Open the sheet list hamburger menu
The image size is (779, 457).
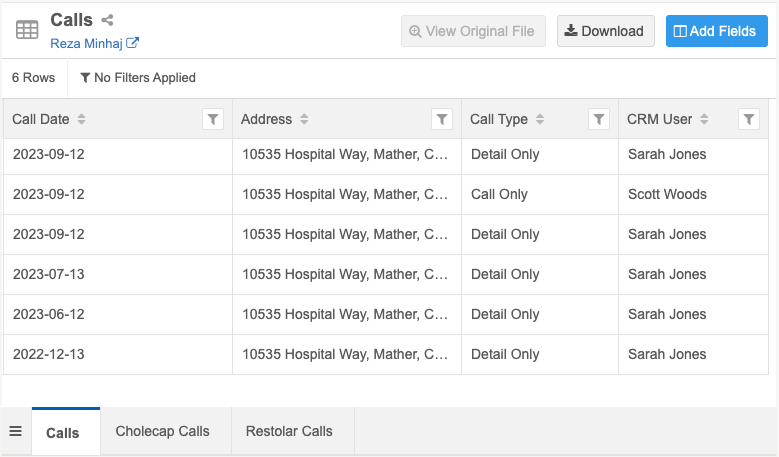pos(15,431)
